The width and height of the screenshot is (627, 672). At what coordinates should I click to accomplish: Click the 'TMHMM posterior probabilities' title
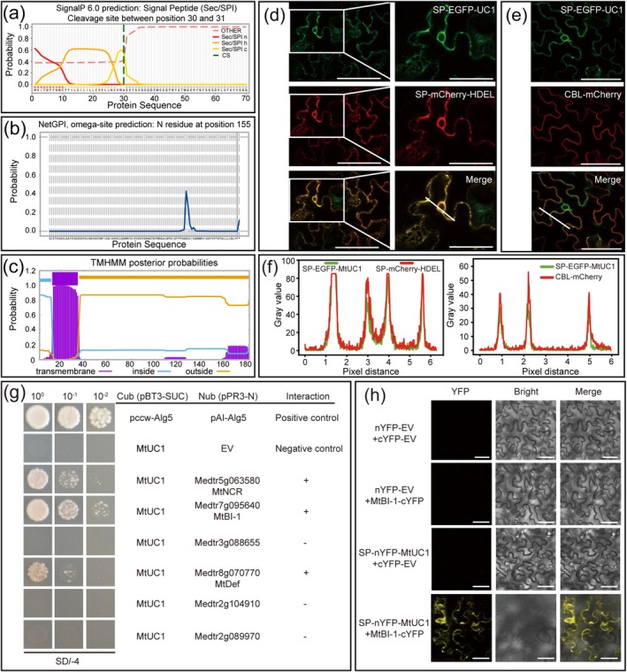[154, 263]
